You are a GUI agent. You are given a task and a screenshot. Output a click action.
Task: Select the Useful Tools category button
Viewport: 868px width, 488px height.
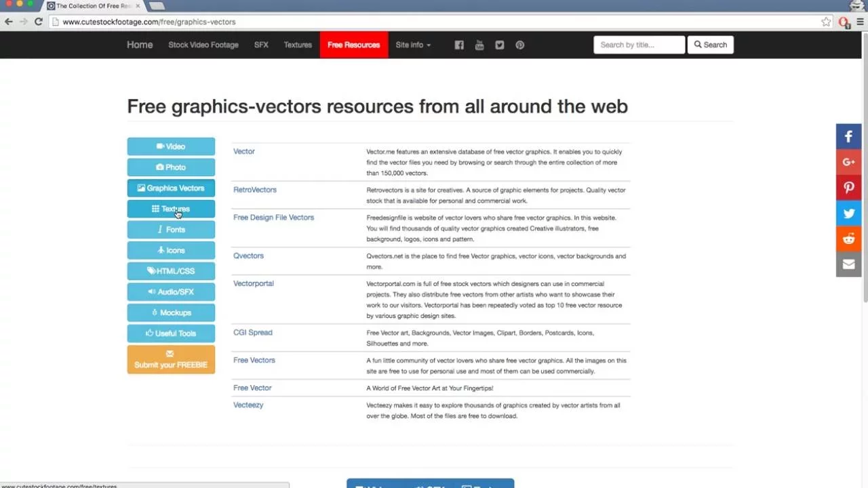(x=171, y=333)
